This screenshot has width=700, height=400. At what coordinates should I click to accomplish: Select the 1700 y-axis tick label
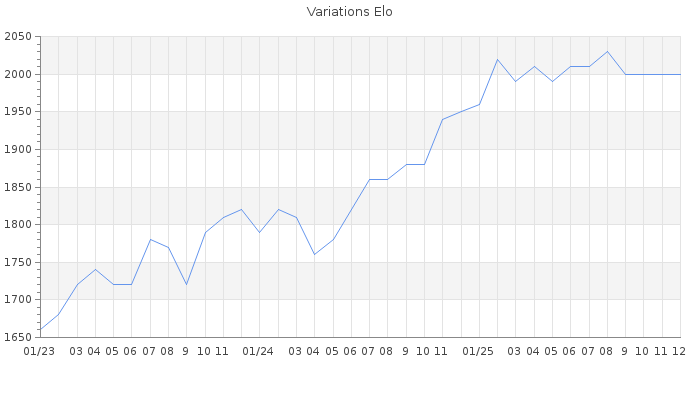point(18,300)
